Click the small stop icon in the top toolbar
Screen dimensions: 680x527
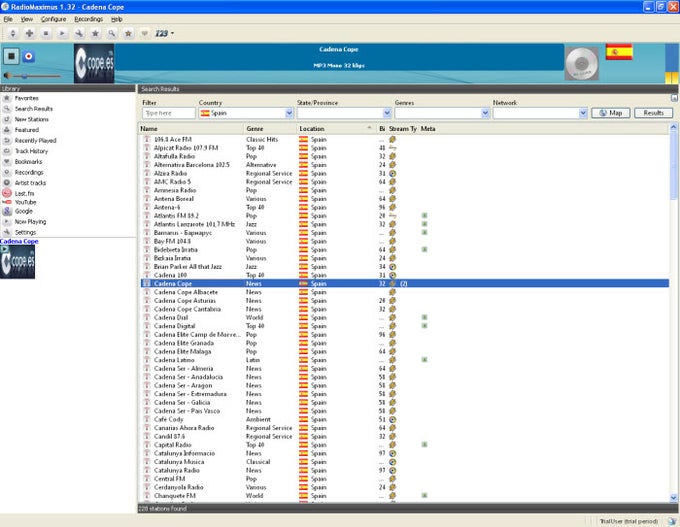point(46,33)
